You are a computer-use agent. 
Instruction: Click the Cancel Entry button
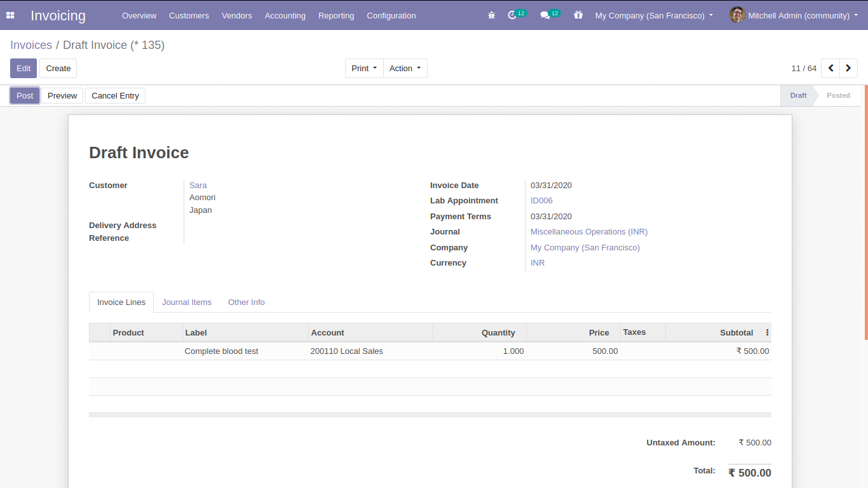[115, 96]
